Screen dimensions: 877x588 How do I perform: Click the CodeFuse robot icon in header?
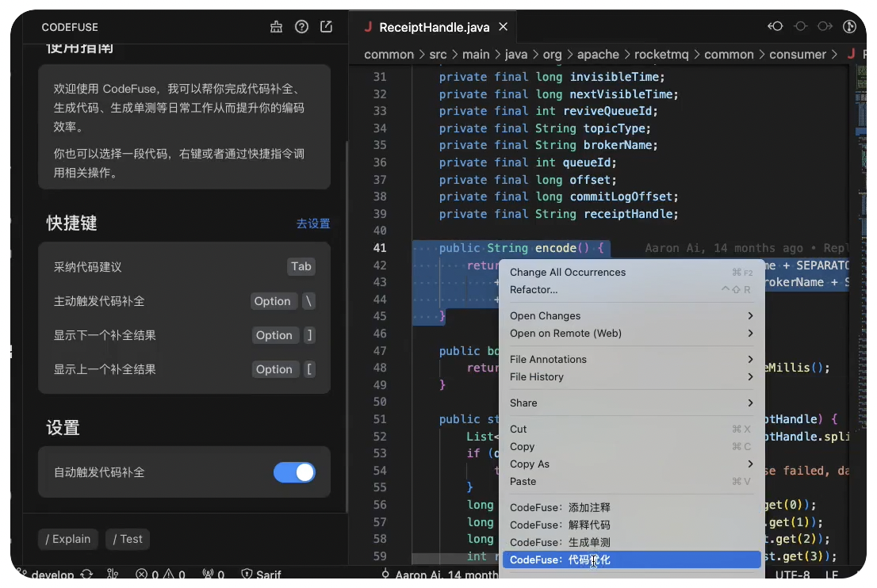[276, 27]
